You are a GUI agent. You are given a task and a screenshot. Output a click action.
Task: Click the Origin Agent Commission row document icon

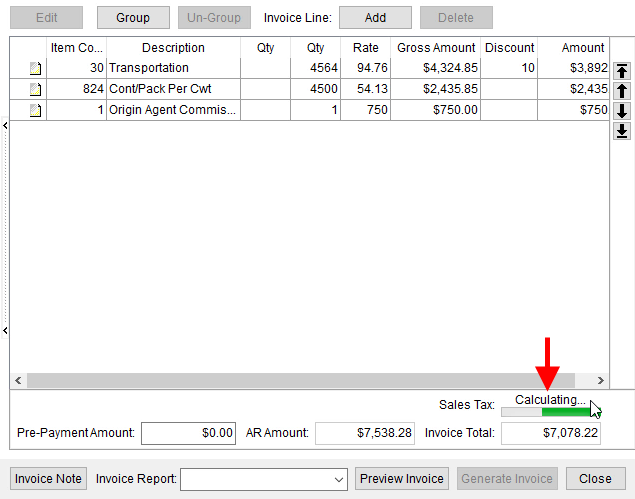pyautogui.click(x=36, y=110)
